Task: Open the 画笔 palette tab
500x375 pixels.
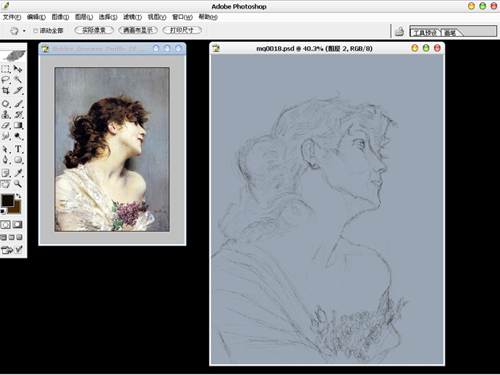Action: (x=451, y=33)
